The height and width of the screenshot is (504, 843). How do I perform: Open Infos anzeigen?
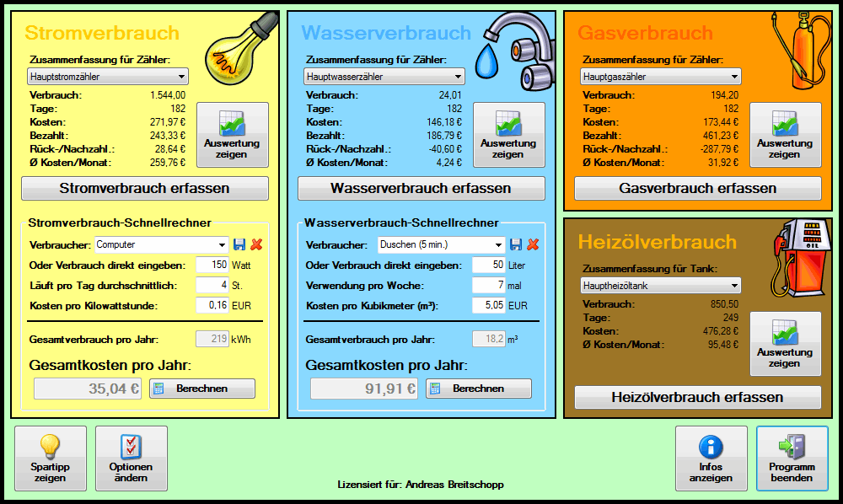point(711,458)
